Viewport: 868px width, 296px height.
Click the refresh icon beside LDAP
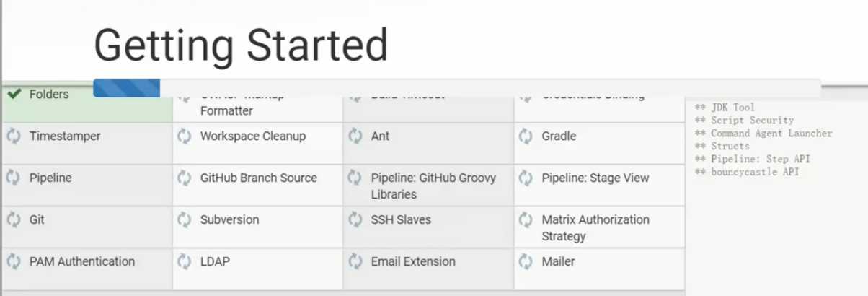pos(185,261)
